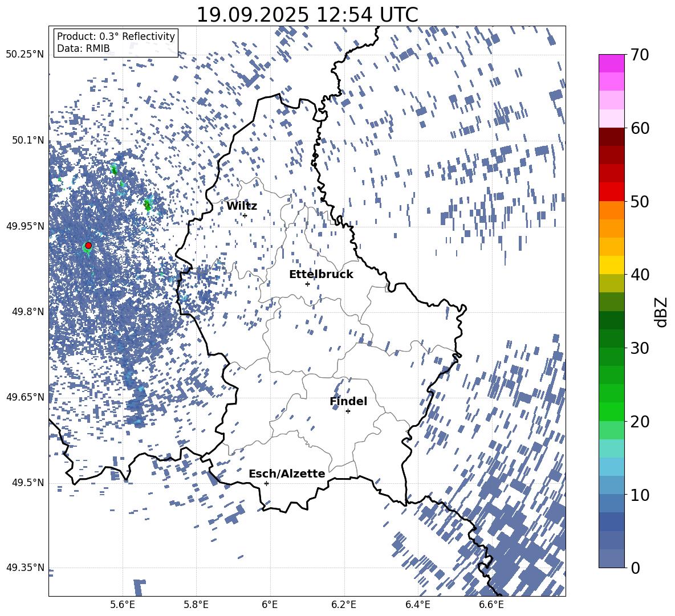The width and height of the screenshot is (675, 616).
Task: Click the 5.6°E longitude label
Action: (123, 605)
